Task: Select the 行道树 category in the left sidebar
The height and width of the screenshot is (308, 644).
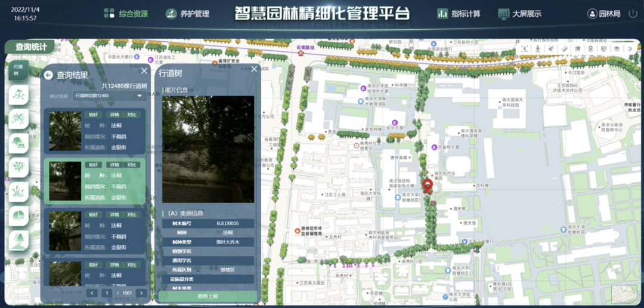Action: click(18, 70)
